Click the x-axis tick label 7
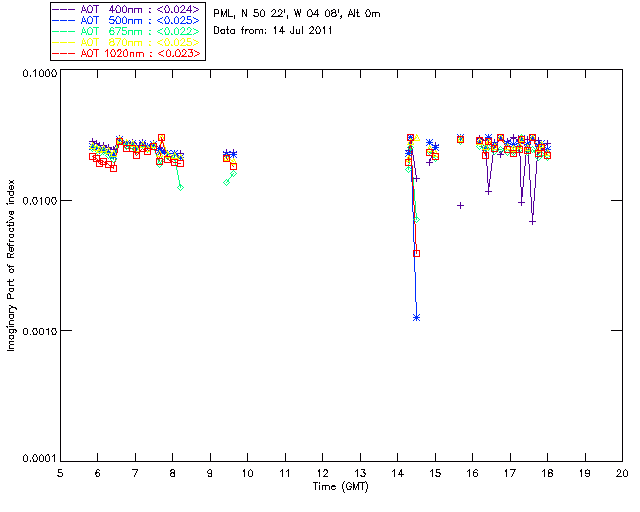Viewport: 640px width, 512px height. tap(135, 473)
